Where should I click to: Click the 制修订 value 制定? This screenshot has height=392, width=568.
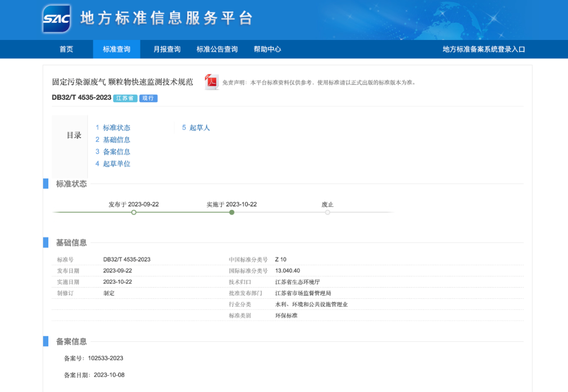tap(109, 293)
